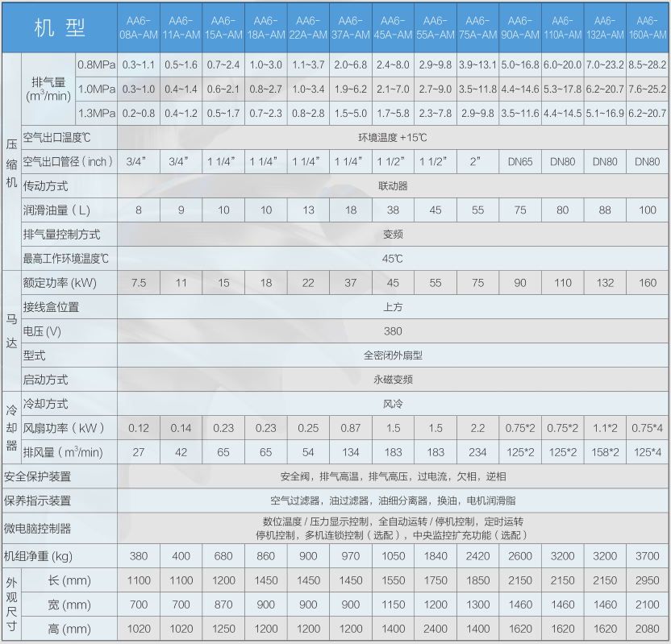Click the 额定功率 (kW) row label
This screenshot has height=644, width=671.
[60, 283]
